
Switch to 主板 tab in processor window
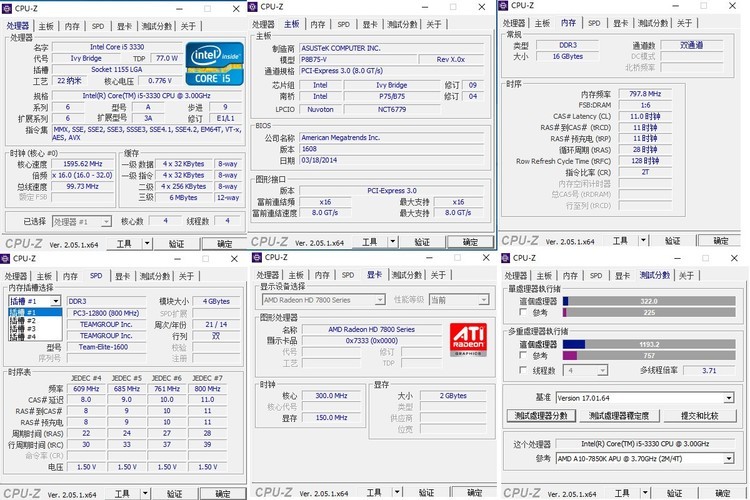(46, 26)
